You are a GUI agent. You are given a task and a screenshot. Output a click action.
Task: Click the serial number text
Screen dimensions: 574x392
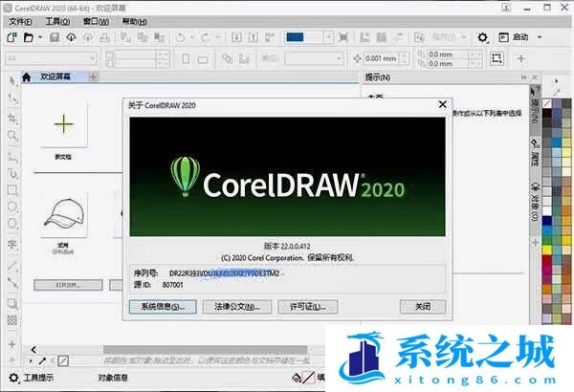pos(225,273)
